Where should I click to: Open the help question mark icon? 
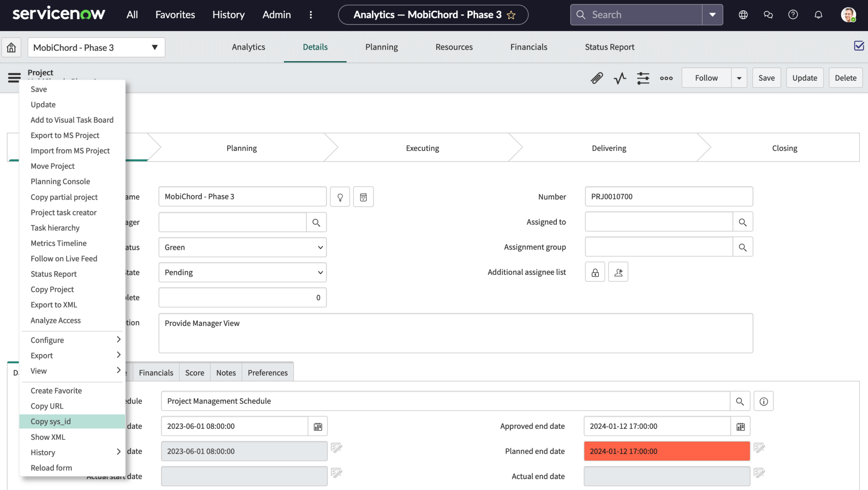[793, 15]
